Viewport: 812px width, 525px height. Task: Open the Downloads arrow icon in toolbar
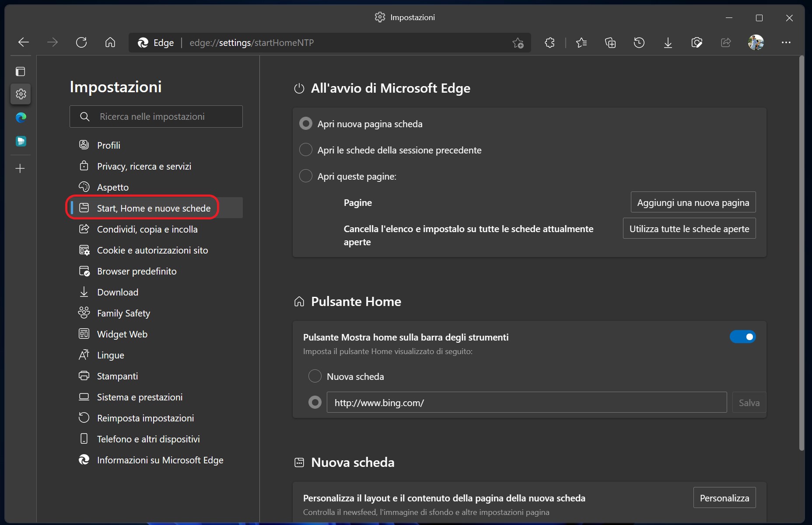[668, 42]
